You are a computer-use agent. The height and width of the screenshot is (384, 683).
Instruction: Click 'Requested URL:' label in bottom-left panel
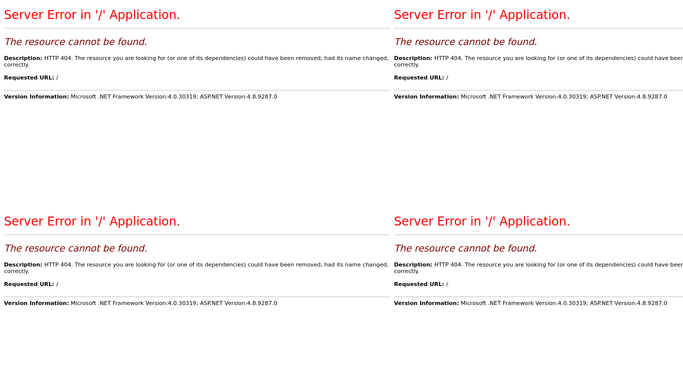29,284
